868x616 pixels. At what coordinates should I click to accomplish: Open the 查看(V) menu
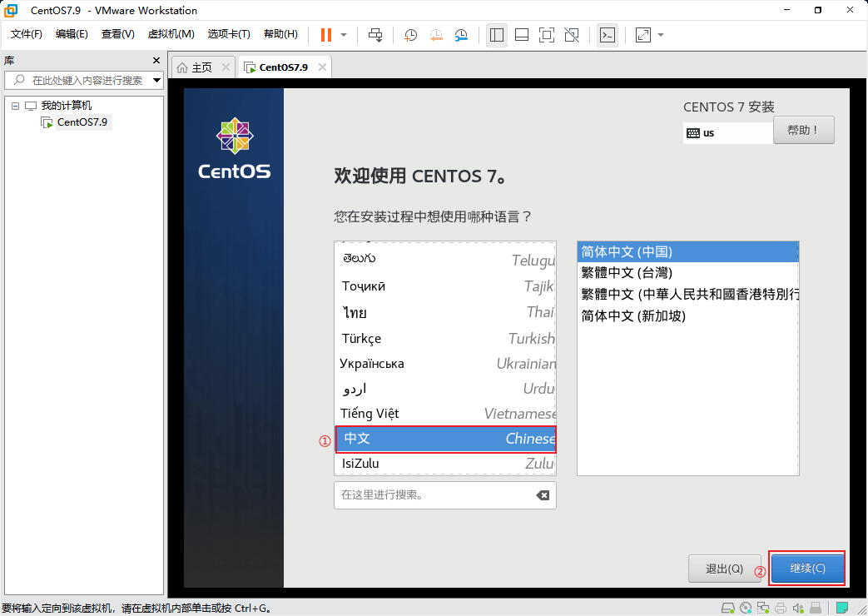(x=118, y=34)
